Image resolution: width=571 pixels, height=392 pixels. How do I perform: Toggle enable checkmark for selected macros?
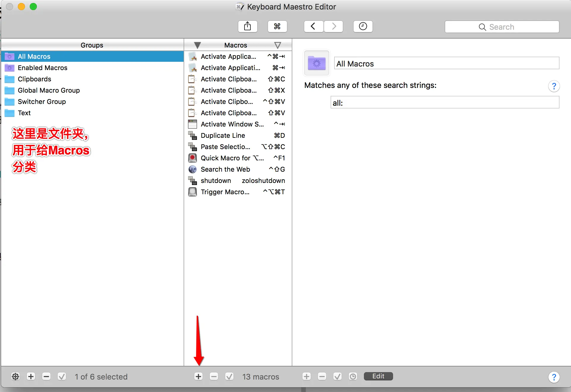coord(229,377)
